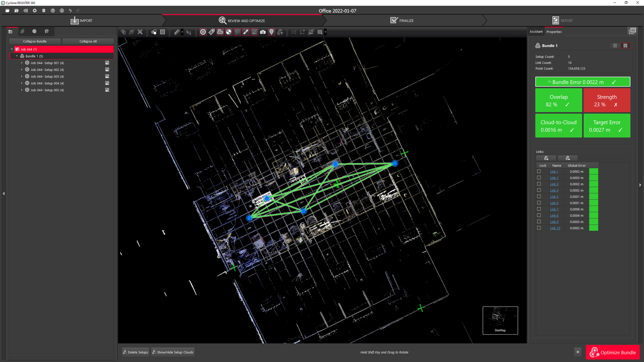Viewport: 644px width, 362px height.
Task: Open the settings gear icon in top toolbar
Action: pos(35,11)
